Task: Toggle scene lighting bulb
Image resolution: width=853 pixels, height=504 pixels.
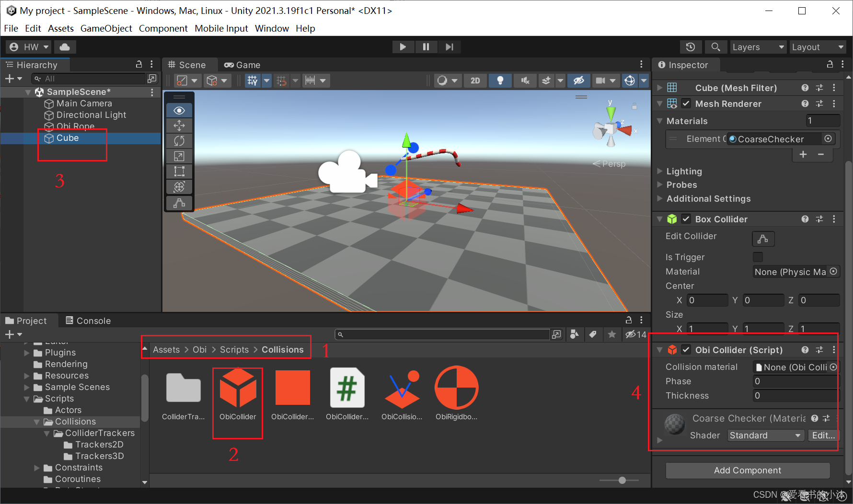Action: (x=500, y=80)
